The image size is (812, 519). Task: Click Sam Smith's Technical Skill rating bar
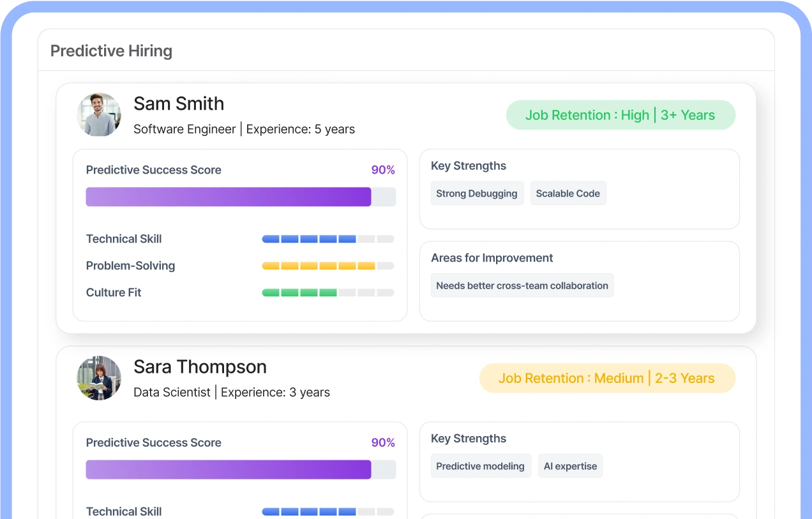coord(328,239)
